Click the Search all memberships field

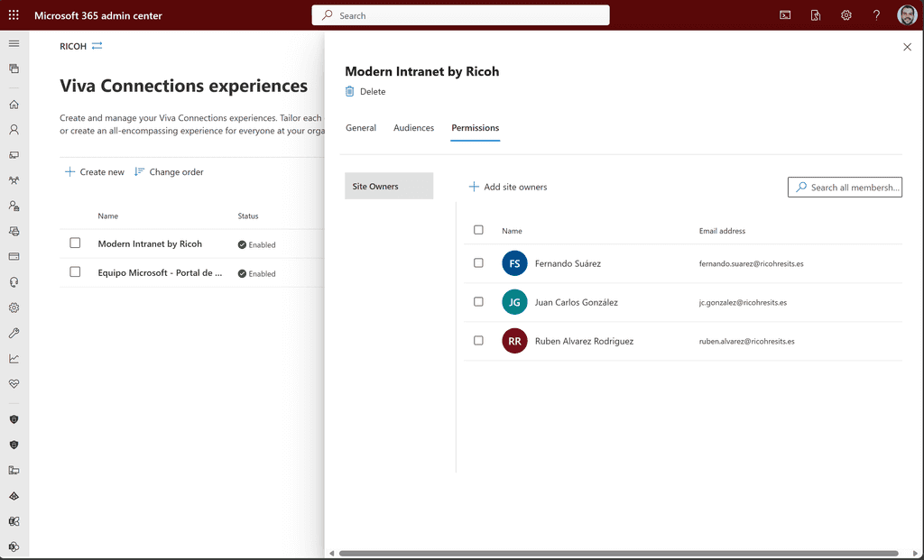[x=845, y=188]
